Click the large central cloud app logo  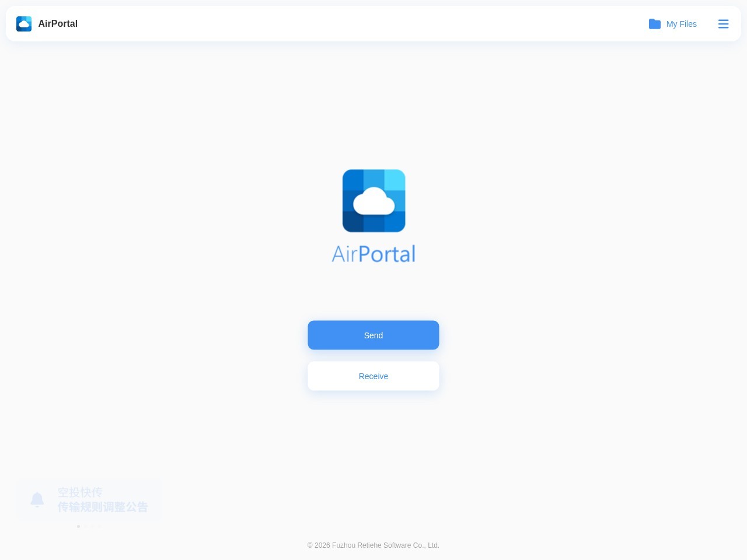(373, 201)
